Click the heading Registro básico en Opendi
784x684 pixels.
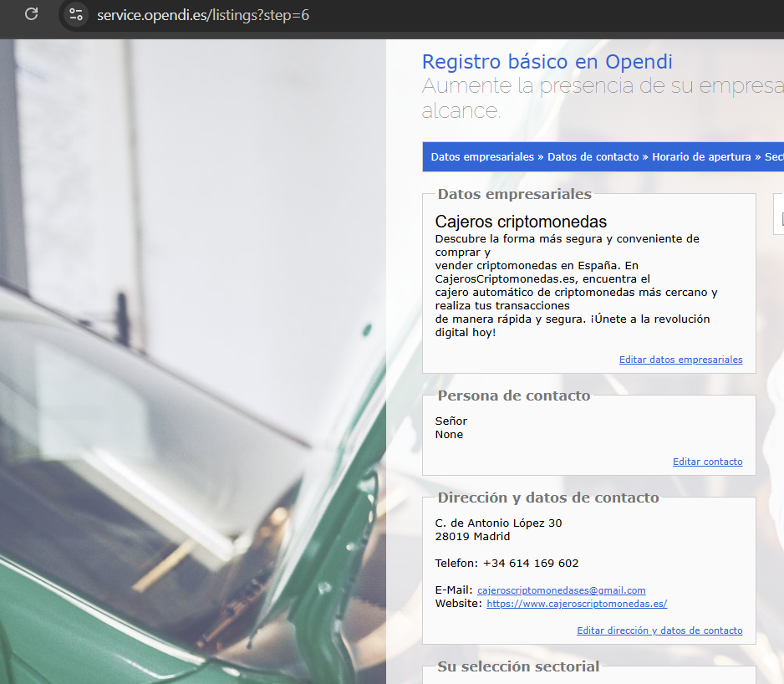tap(547, 62)
